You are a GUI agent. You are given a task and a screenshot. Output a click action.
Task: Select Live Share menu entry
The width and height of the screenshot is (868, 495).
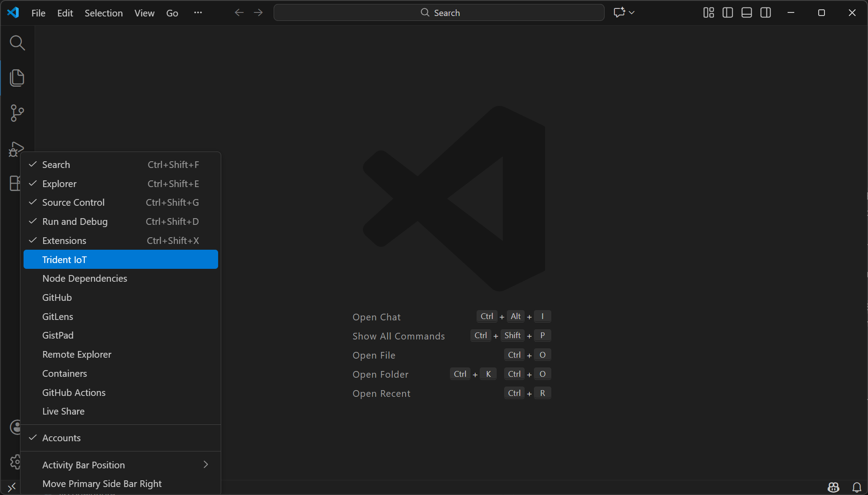coord(121,411)
